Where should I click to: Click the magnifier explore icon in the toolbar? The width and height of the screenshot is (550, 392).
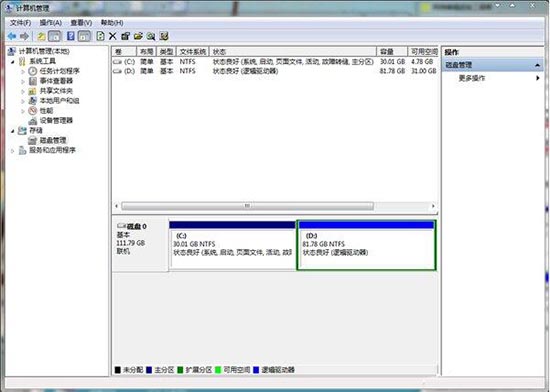click(x=151, y=36)
